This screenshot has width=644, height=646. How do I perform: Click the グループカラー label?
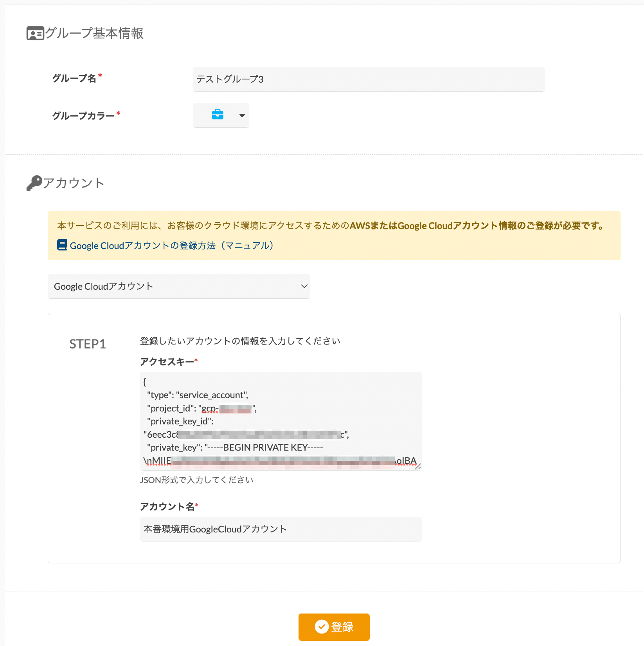point(83,115)
